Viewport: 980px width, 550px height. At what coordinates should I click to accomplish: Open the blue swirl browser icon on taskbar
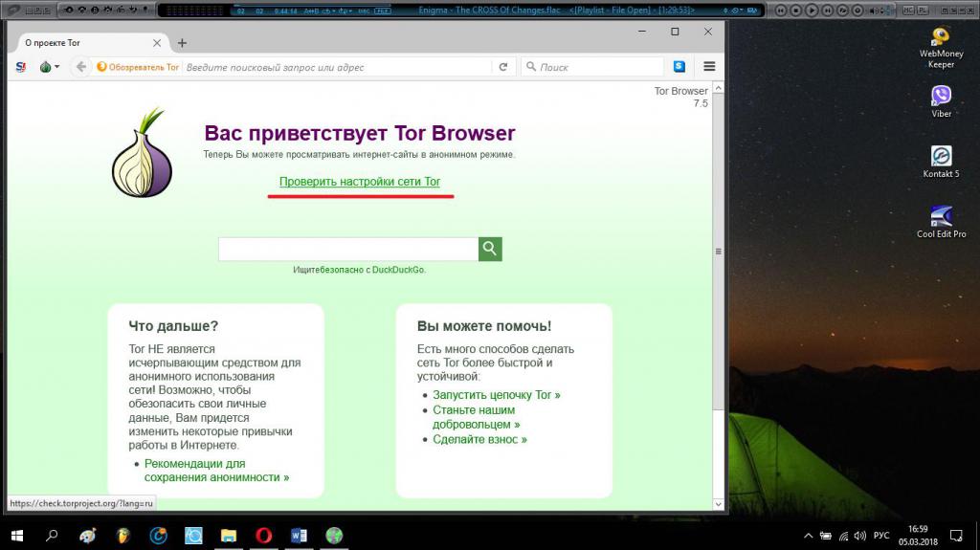pos(158,536)
